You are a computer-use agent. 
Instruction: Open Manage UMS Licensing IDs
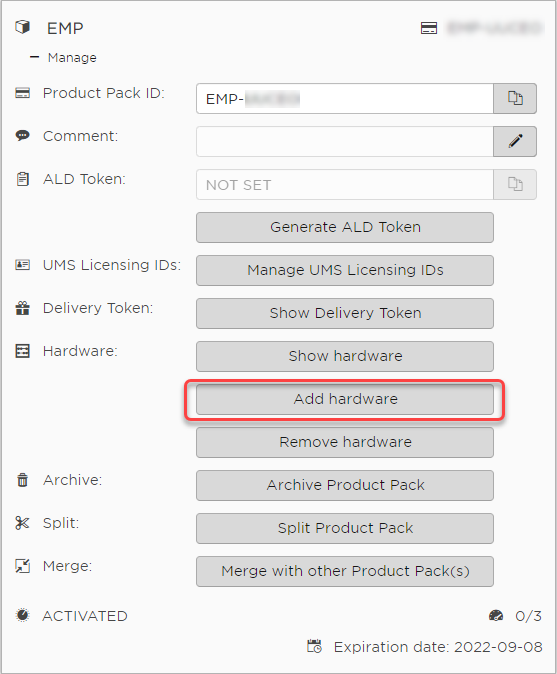345,270
